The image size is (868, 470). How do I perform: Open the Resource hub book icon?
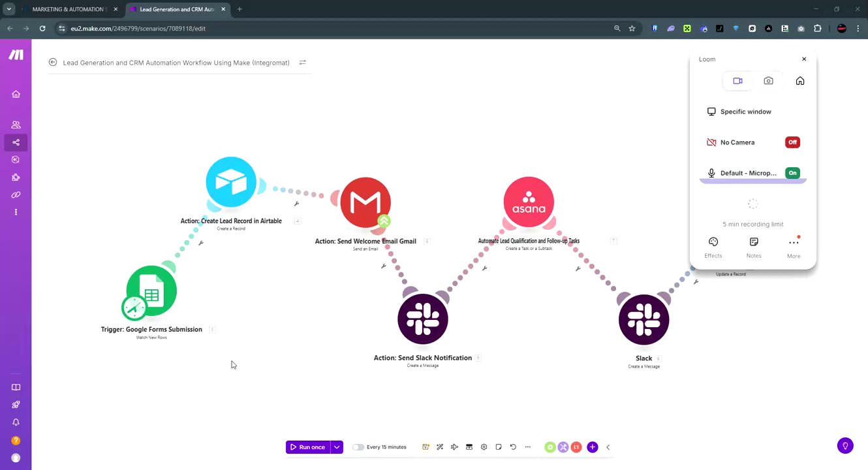[x=16, y=387]
